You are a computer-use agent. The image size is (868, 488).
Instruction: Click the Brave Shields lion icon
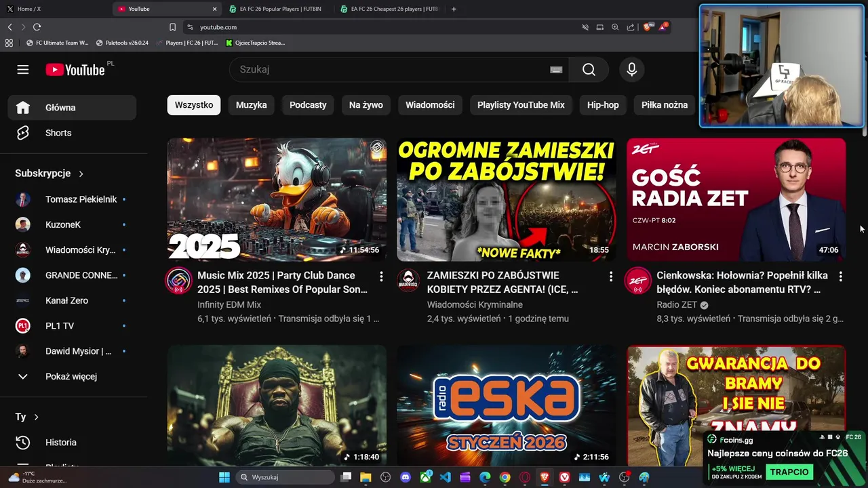tap(647, 27)
